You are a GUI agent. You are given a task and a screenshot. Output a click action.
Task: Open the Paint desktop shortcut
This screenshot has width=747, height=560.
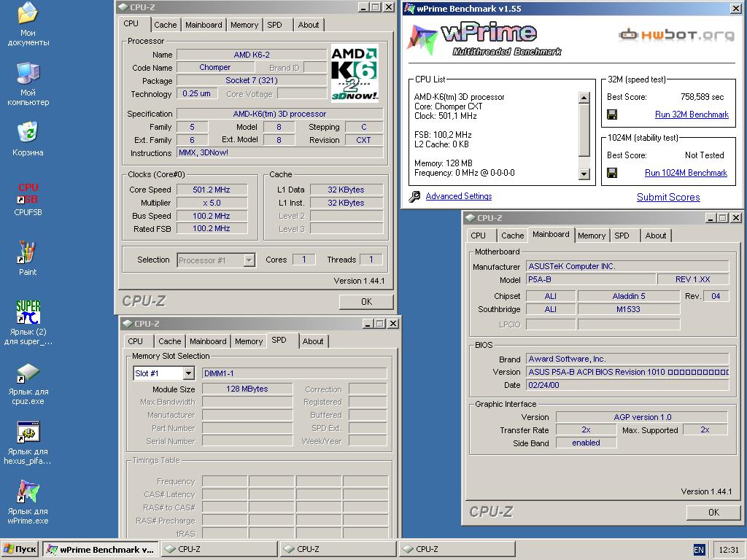coord(27,252)
